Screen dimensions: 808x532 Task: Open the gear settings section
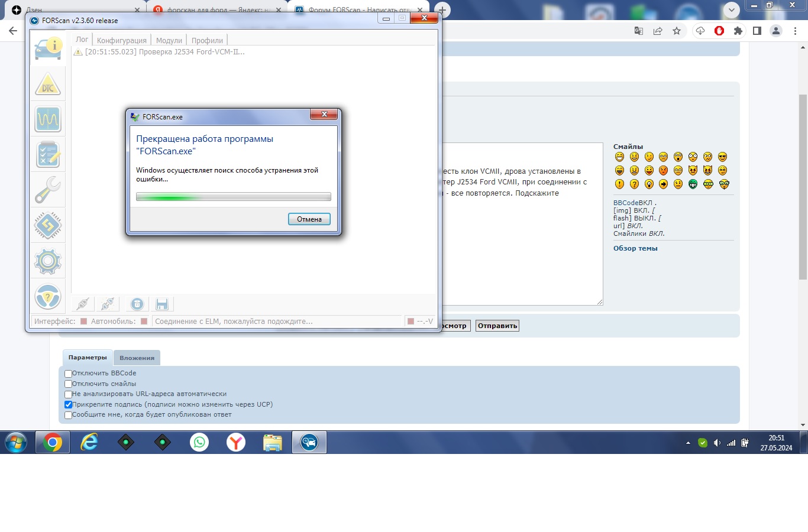pyautogui.click(x=48, y=261)
